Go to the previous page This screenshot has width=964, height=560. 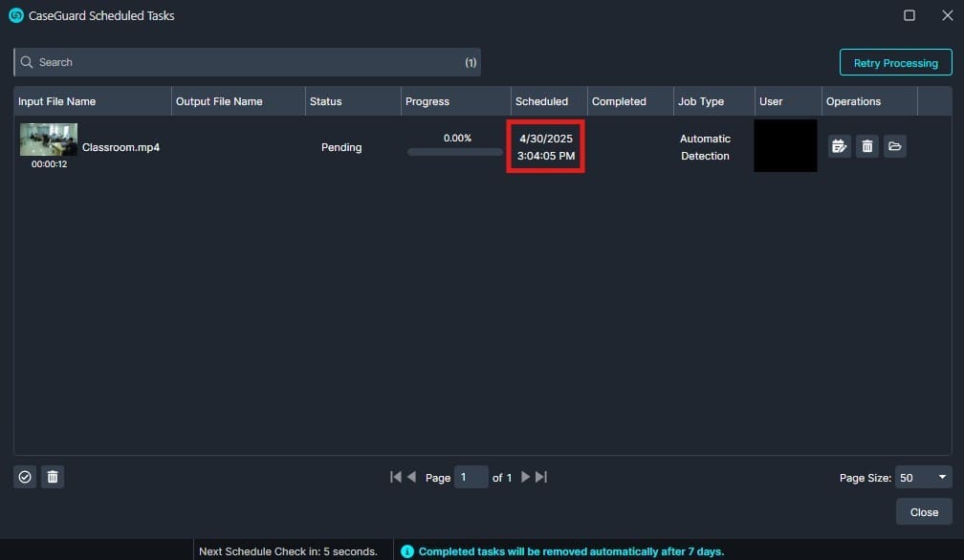(x=411, y=477)
